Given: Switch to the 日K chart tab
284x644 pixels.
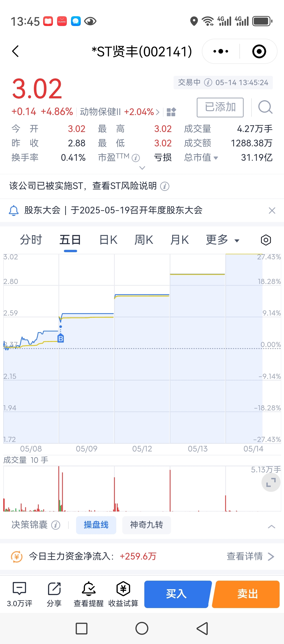Looking at the screenshot, I should (108, 240).
